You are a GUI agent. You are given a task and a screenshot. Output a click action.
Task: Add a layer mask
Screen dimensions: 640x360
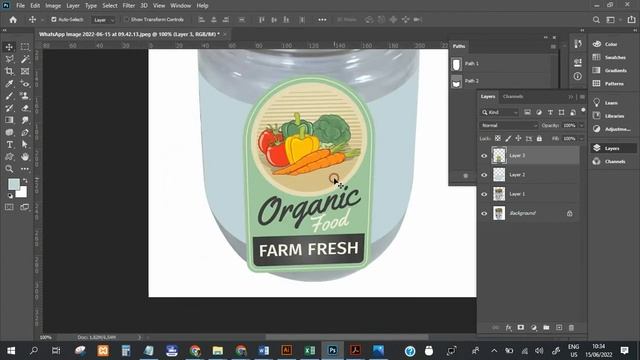point(521,327)
